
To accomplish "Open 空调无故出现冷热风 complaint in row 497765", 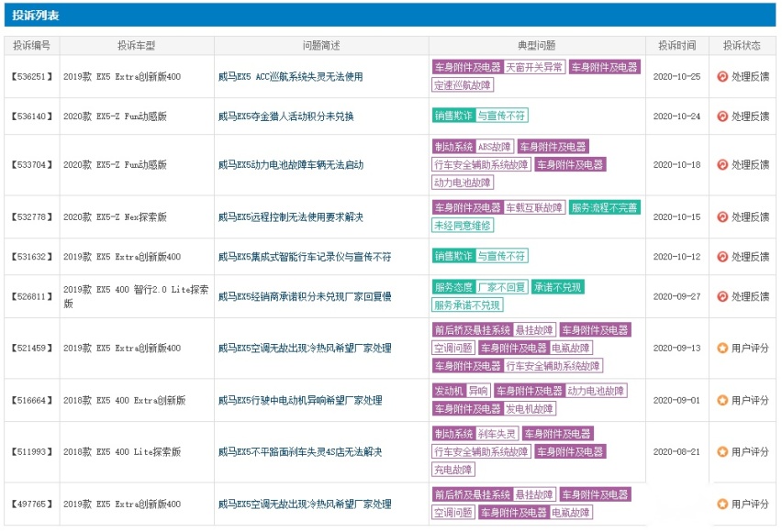I will (x=305, y=504).
